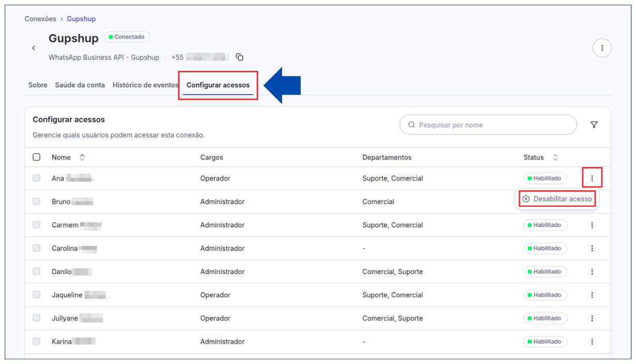Open the connection options three-dot menu

pyautogui.click(x=601, y=48)
